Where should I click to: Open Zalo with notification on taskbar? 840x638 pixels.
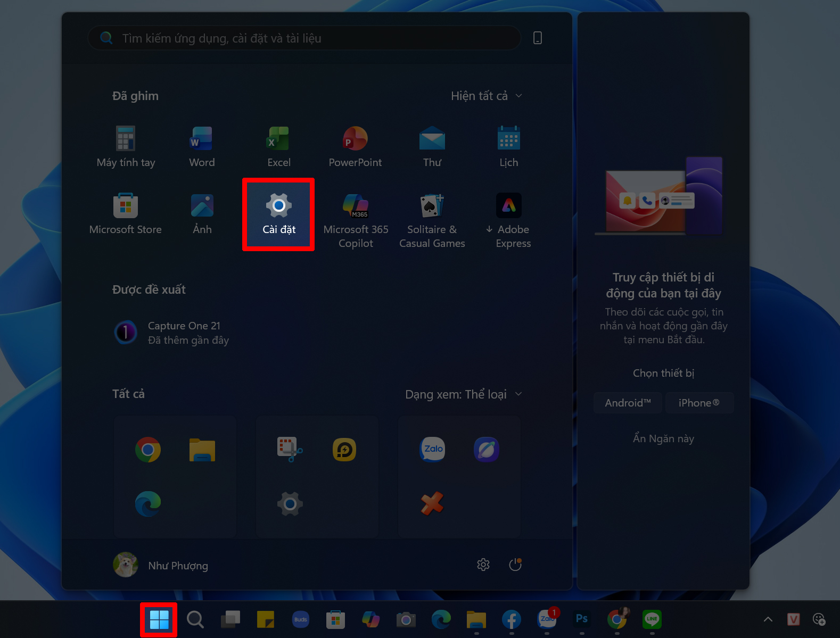click(x=547, y=619)
